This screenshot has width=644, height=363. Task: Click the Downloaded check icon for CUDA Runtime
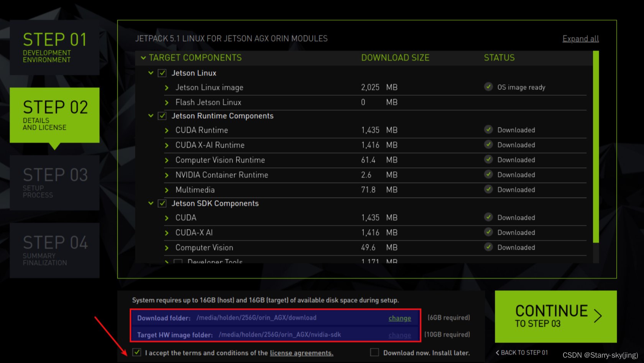pyautogui.click(x=488, y=130)
